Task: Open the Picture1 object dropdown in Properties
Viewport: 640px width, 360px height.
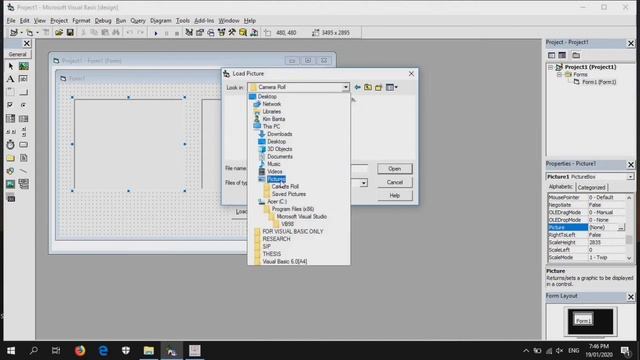Action: click(x=631, y=177)
